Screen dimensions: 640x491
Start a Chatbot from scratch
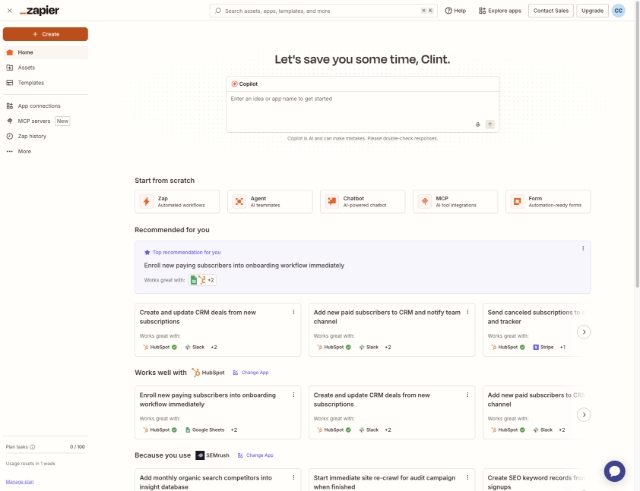pyautogui.click(x=362, y=202)
